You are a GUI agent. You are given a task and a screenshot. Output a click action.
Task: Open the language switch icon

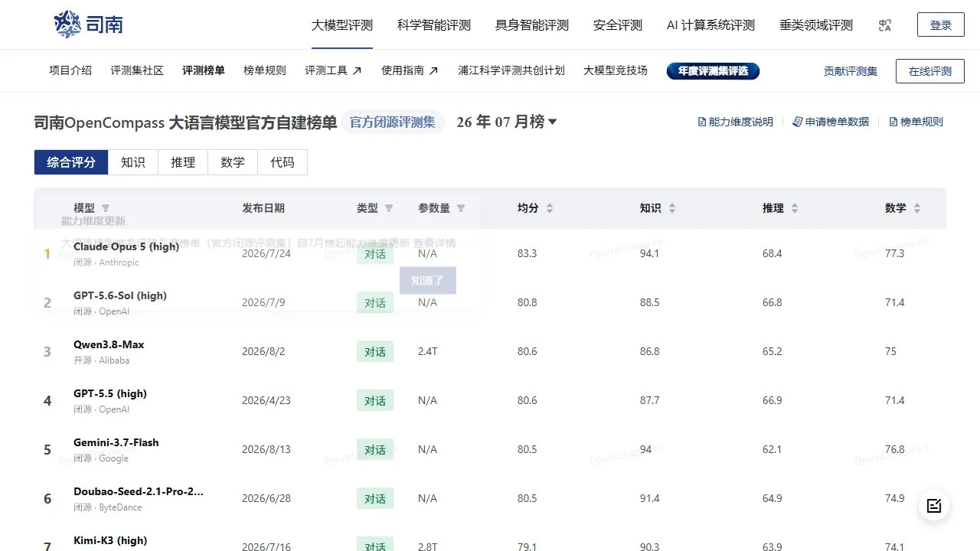[885, 25]
